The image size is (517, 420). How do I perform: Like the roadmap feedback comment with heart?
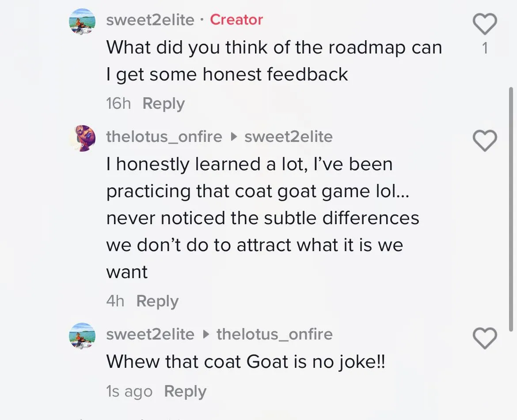[x=485, y=24]
